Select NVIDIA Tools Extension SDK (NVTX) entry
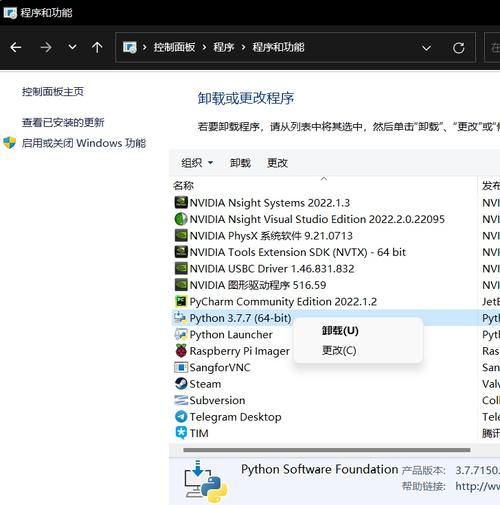 point(298,252)
